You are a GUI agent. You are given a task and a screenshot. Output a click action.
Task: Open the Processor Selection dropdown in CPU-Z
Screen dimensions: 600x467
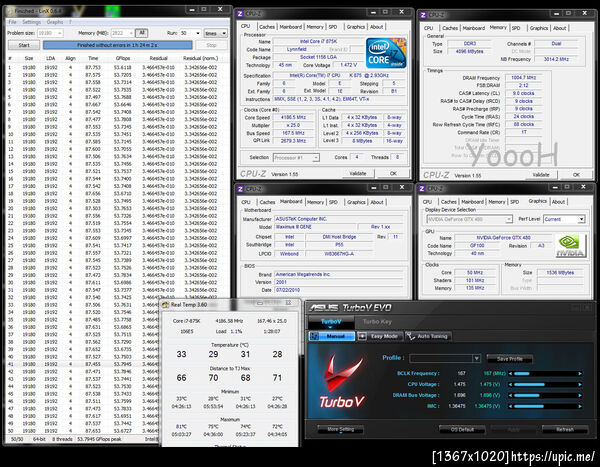click(x=316, y=157)
